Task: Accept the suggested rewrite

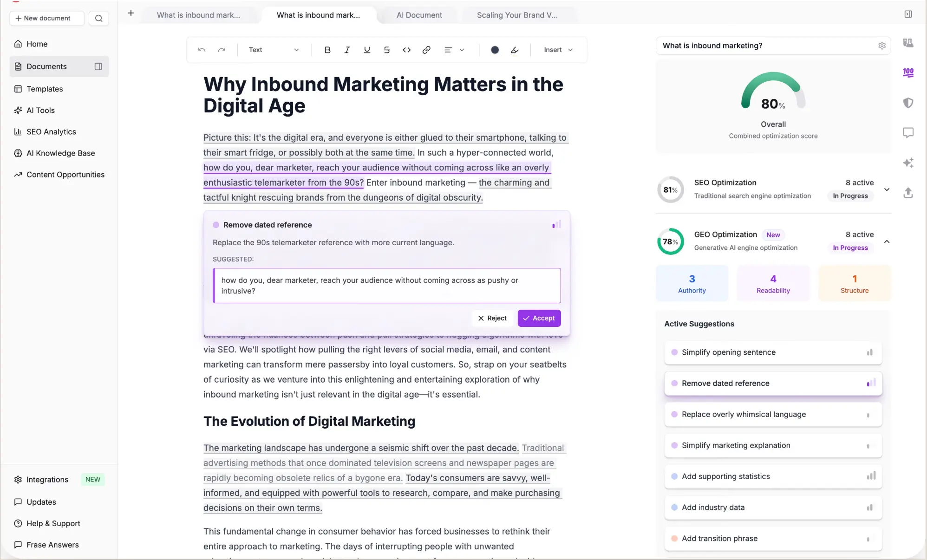Action: 539,318
